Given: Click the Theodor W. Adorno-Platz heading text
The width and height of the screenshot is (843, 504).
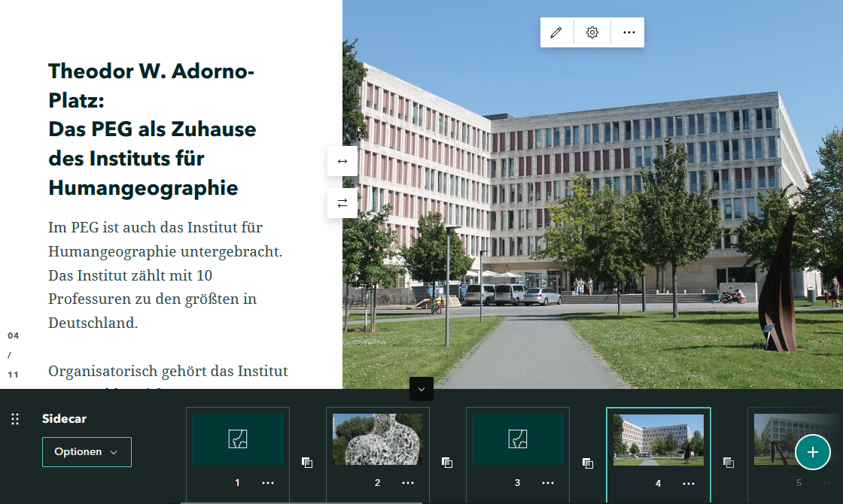Looking at the screenshot, I should 151,129.
